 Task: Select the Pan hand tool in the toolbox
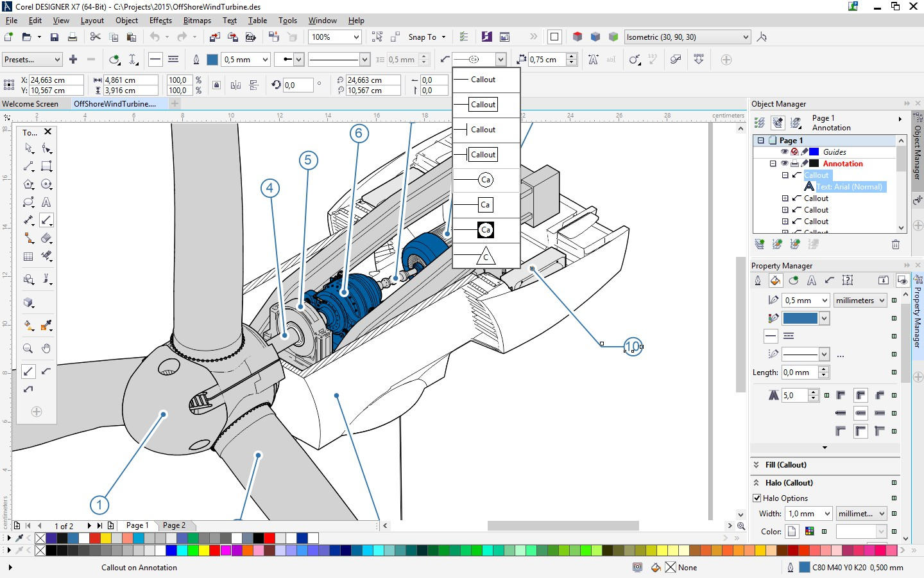[x=46, y=349]
